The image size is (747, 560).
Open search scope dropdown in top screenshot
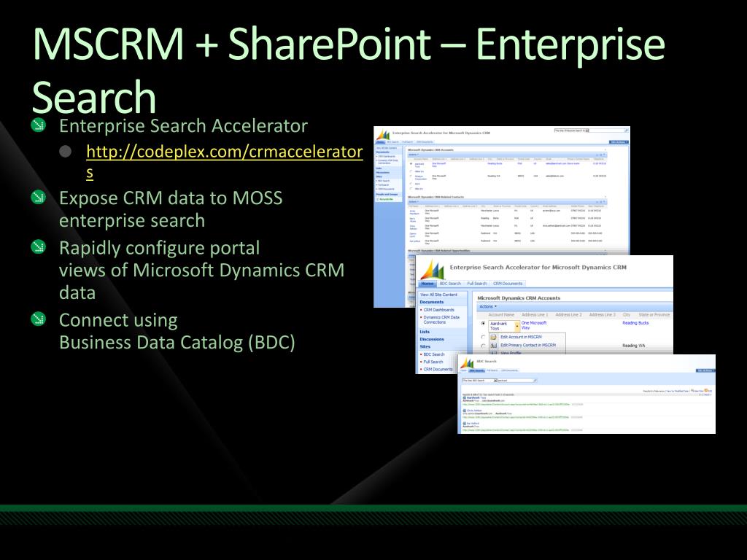point(587,131)
